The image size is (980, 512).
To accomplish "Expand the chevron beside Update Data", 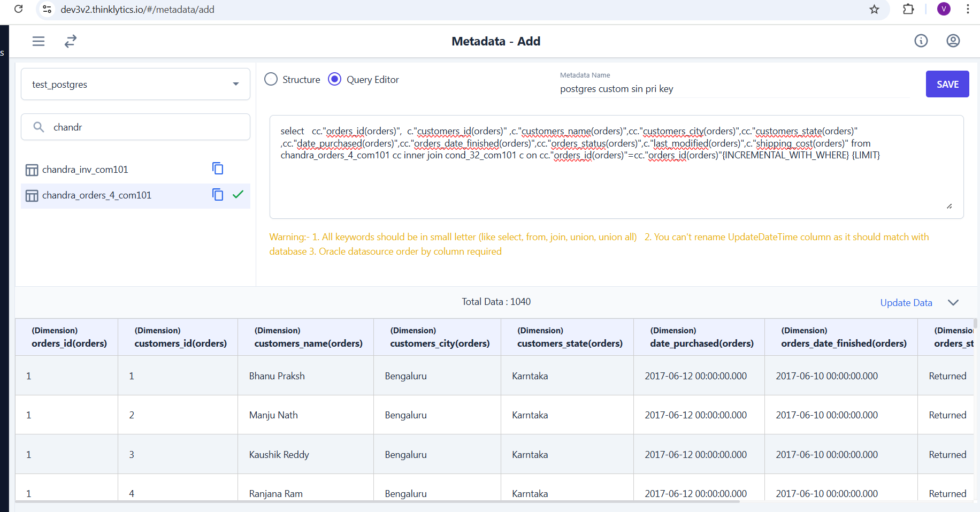I will click(x=953, y=302).
